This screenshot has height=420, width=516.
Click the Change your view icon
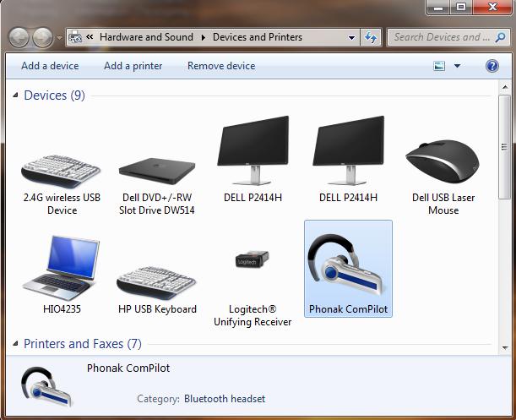click(x=439, y=66)
